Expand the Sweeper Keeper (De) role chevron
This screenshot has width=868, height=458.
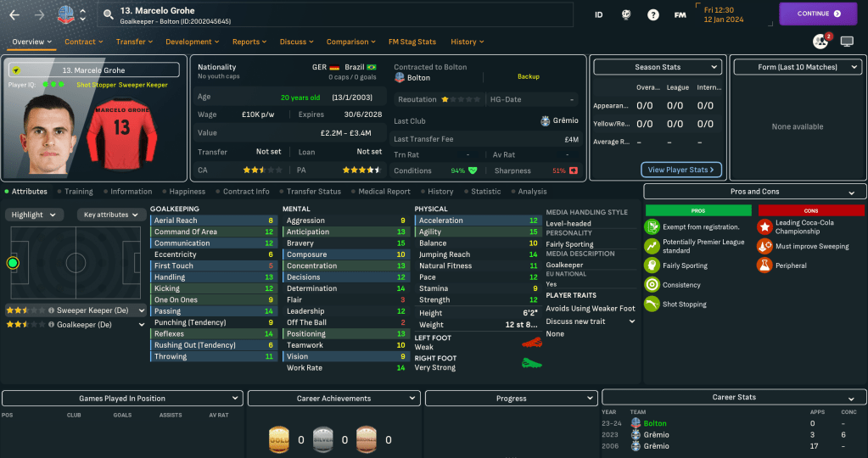click(142, 310)
